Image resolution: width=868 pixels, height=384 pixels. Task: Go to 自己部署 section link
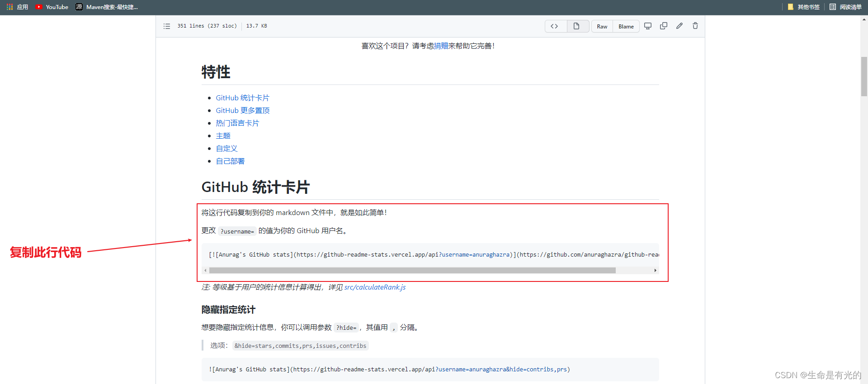point(230,161)
